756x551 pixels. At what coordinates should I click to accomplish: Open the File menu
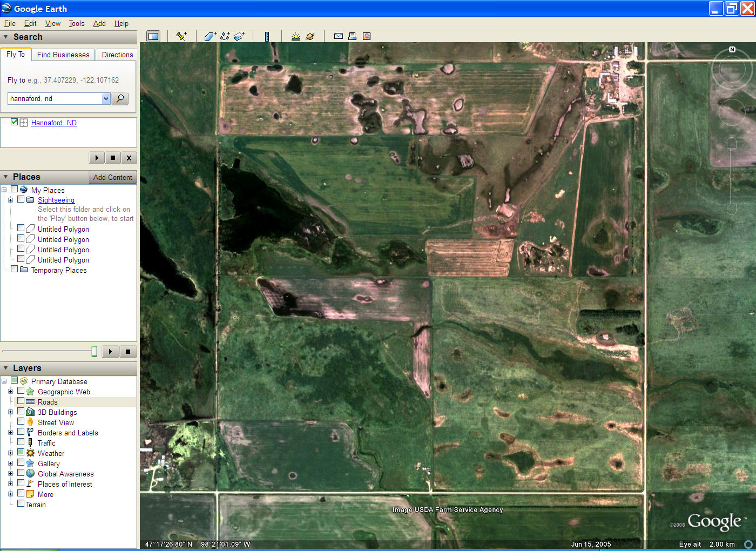tap(10, 23)
